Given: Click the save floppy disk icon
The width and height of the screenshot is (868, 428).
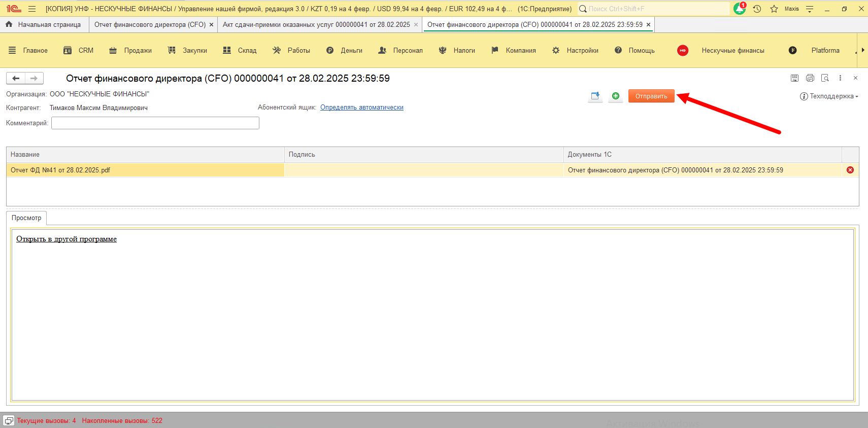Looking at the screenshot, I should [795, 78].
